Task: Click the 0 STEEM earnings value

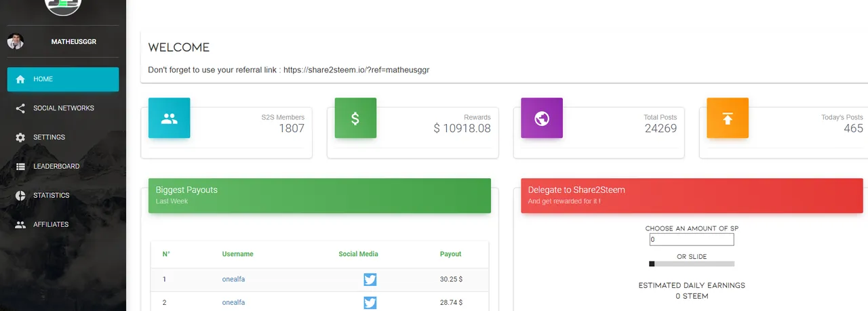Action: pyautogui.click(x=692, y=296)
